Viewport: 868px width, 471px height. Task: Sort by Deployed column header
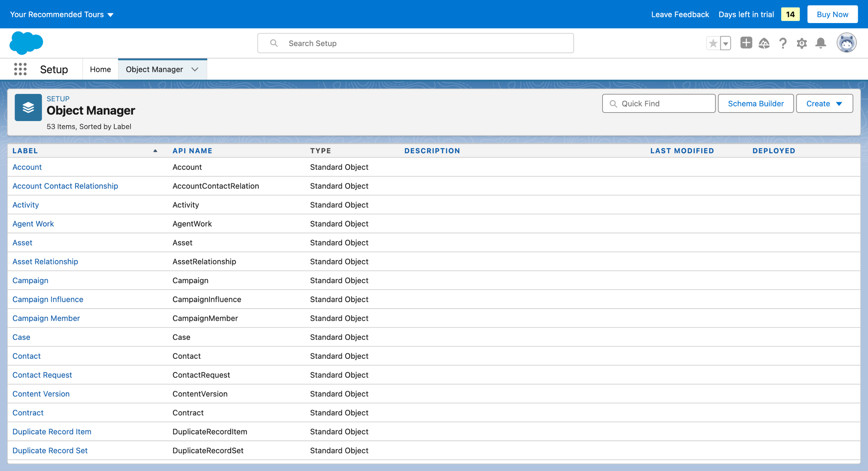pos(774,151)
